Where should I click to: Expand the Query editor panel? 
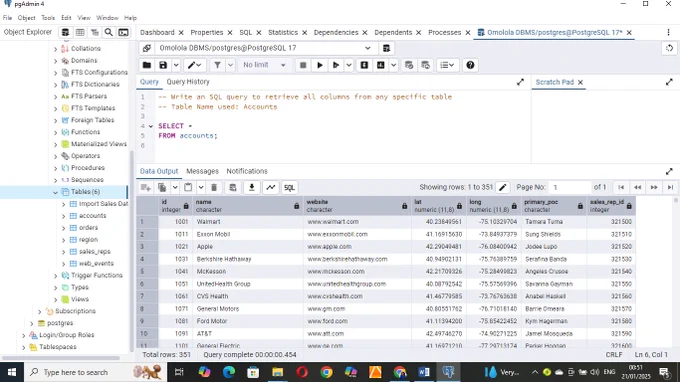coord(520,82)
